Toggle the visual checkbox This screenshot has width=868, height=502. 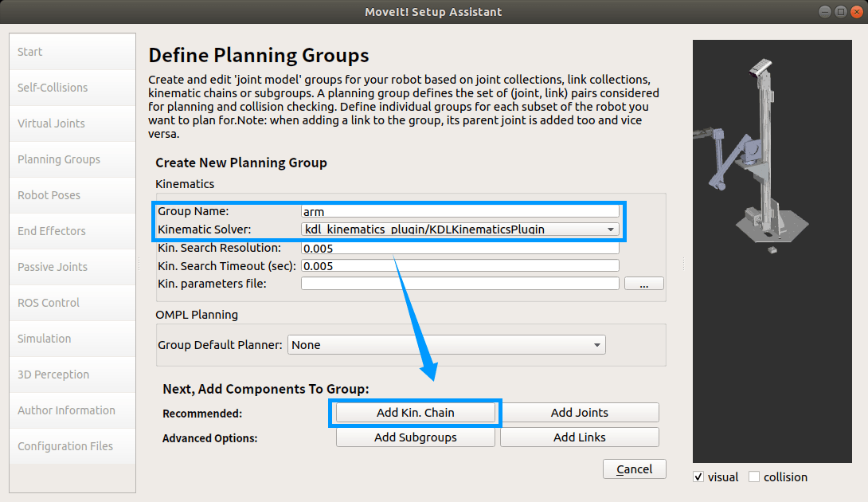(698, 477)
